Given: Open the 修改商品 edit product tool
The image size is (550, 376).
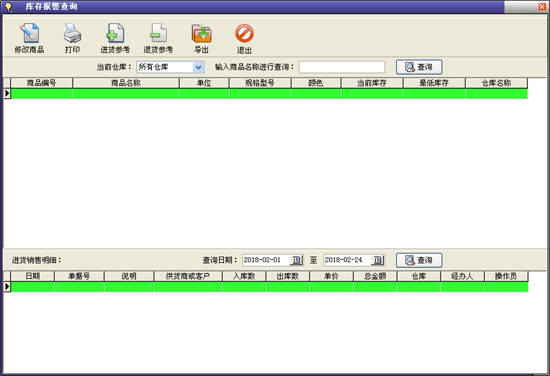Looking at the screenshot, I should click(29, 38).
